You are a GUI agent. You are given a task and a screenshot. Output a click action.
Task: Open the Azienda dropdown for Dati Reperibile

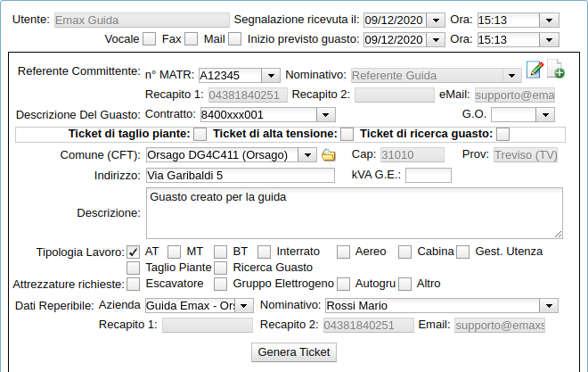247,306
